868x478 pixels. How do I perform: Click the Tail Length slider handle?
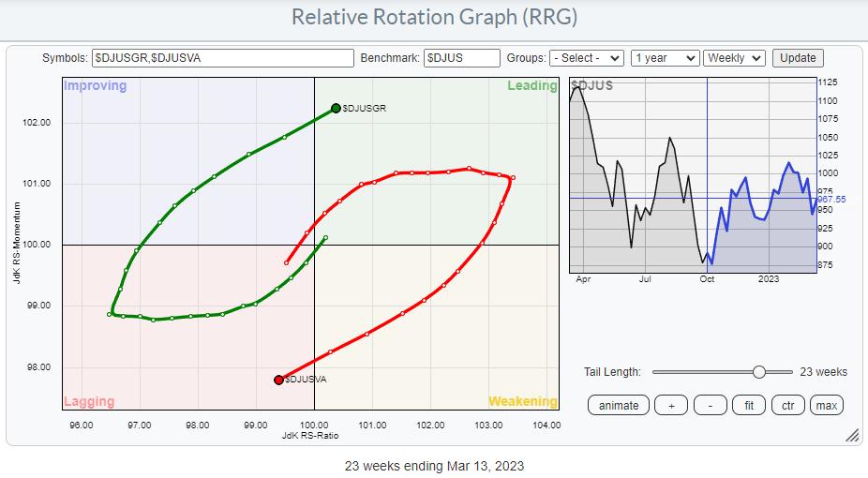point(759,372)
